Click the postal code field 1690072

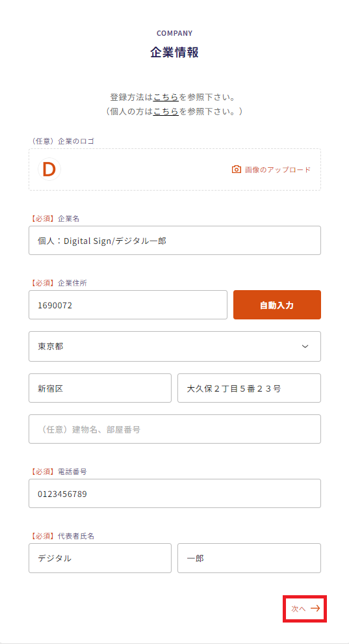[128, 304]
